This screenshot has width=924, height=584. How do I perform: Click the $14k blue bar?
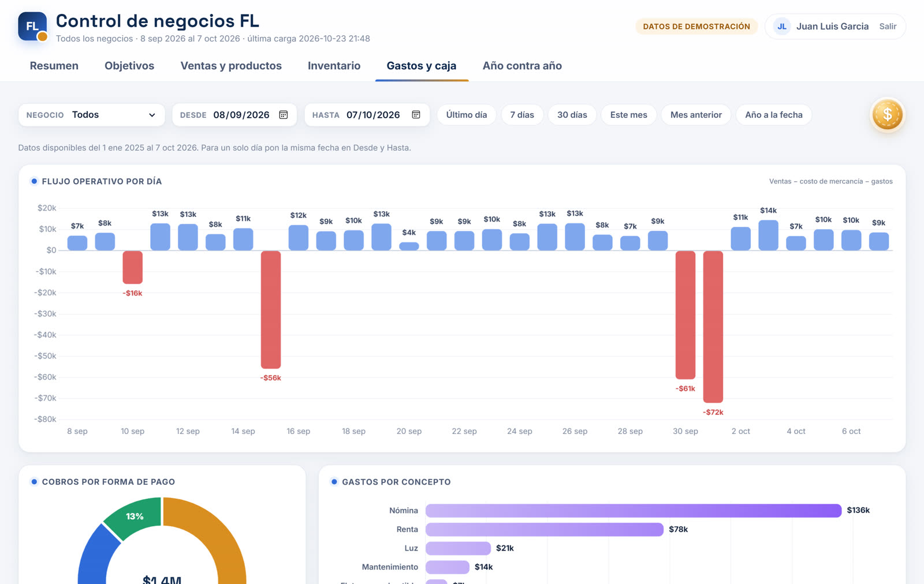pyautogui.click(x=769, y=235)
